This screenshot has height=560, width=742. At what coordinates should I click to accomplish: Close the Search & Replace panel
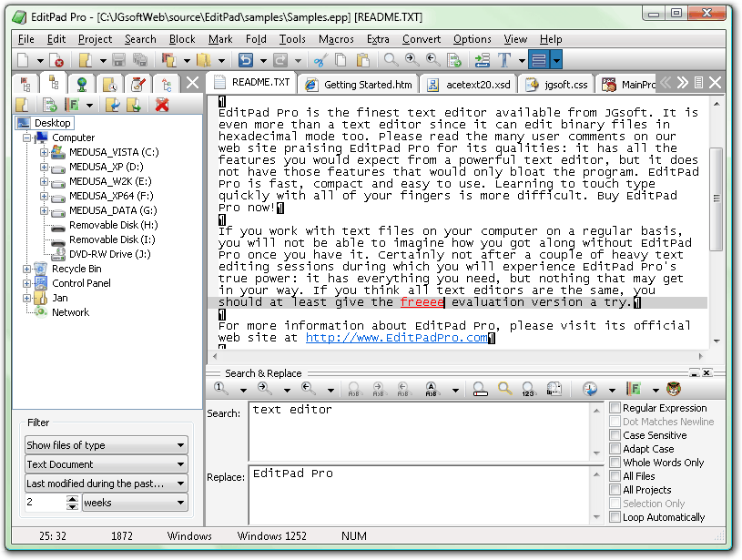706,373
